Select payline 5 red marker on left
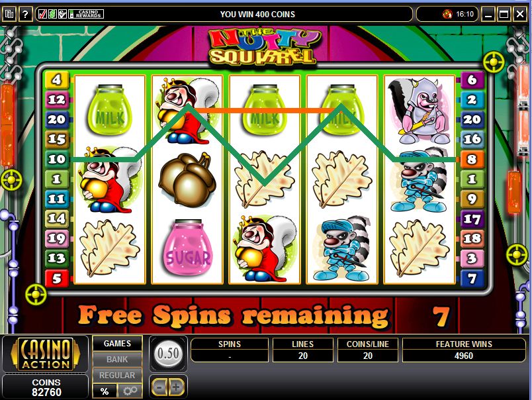 tap(57, 278)
